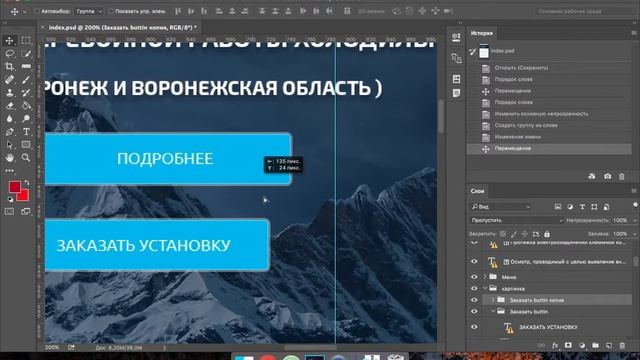Switch to the История panel tab
640x360 pixels.
(482, 33)
